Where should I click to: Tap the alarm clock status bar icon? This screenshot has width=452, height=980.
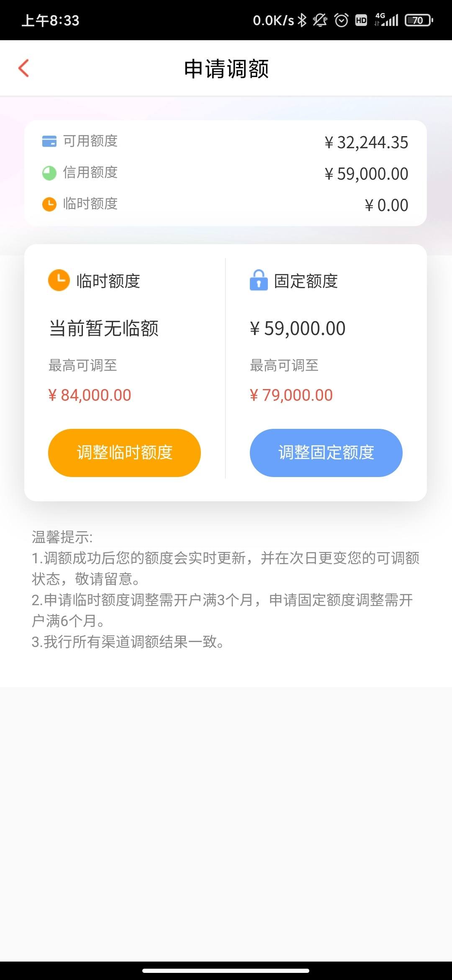tap(342, 20)
